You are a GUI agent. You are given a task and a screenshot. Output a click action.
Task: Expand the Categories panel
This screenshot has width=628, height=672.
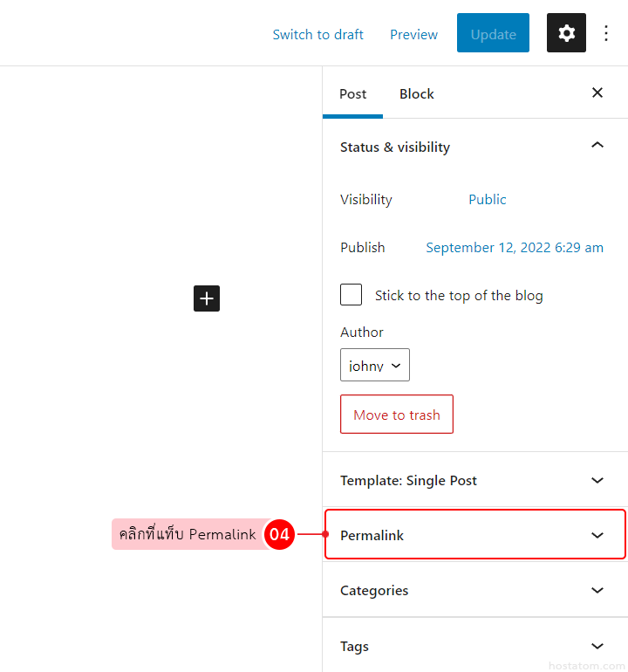(374, 590)
